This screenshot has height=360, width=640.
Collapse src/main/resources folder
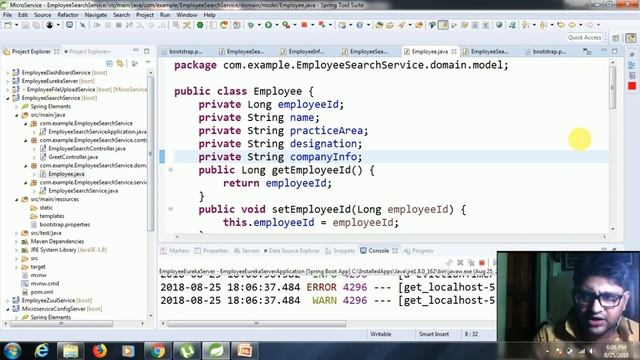(17, 200)
